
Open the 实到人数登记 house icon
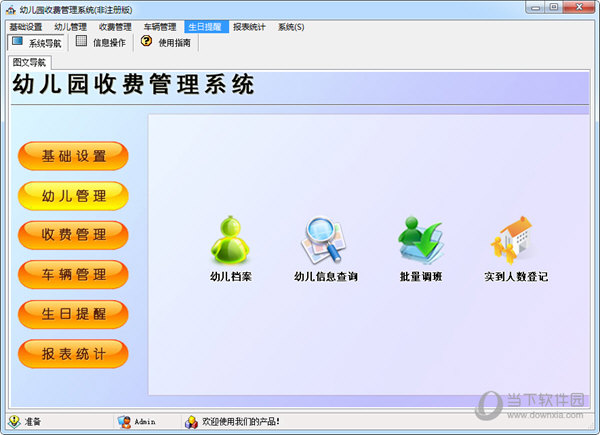click(513, 240)
